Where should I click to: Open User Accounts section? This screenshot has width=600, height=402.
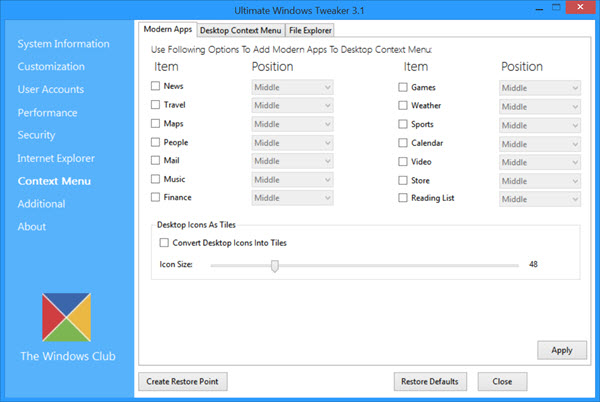click(x=51, y=89)
